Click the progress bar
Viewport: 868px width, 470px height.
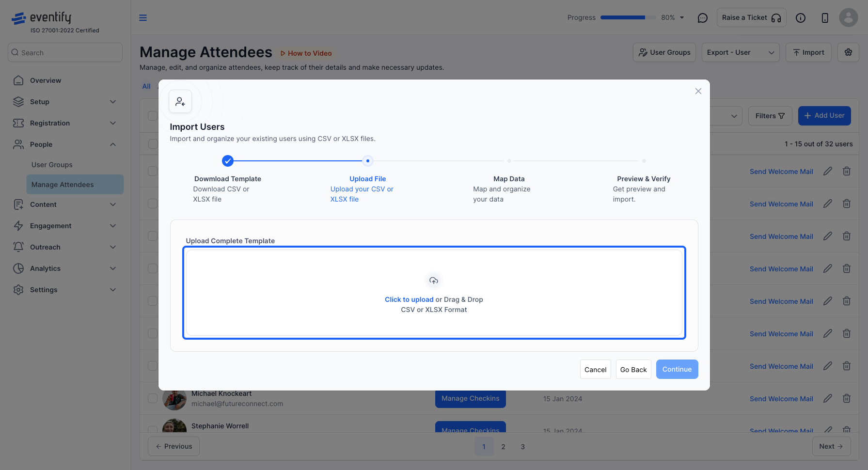pyautogui.click(x=627, y=17)
